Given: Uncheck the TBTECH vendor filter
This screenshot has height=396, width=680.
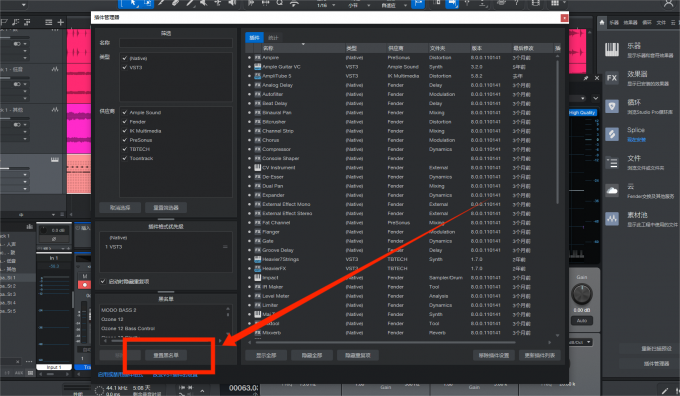Looking at the screenshot, I should [x=125, y=149].
